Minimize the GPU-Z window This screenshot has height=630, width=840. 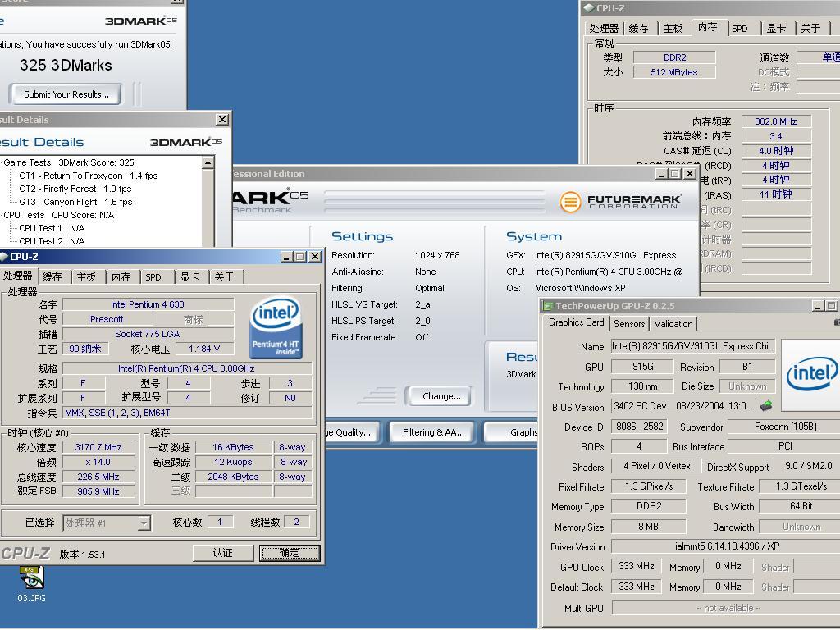818,306
